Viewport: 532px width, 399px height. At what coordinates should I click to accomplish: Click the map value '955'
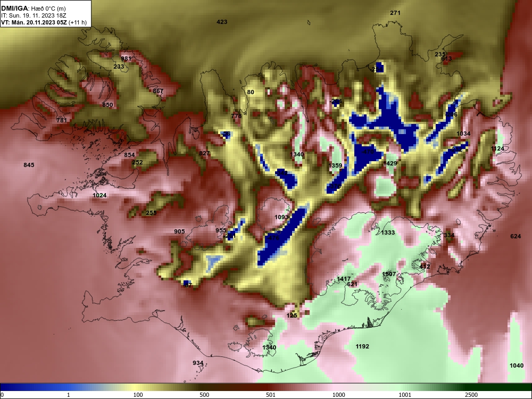(x=221, y=230)
